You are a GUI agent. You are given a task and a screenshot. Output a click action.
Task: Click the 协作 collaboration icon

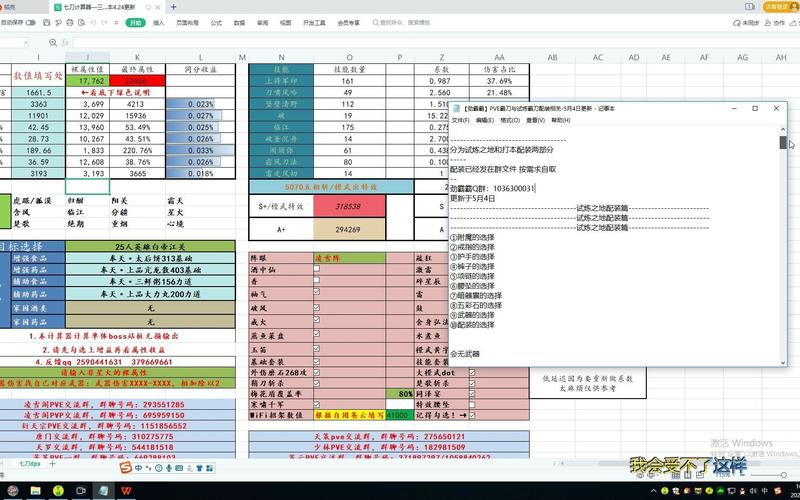click(775, 23)
